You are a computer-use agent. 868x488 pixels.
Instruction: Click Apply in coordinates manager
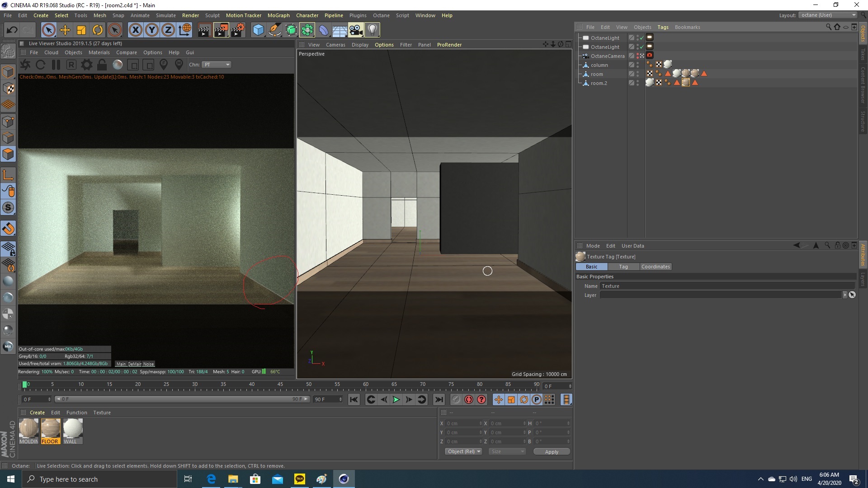pos(552,452)
